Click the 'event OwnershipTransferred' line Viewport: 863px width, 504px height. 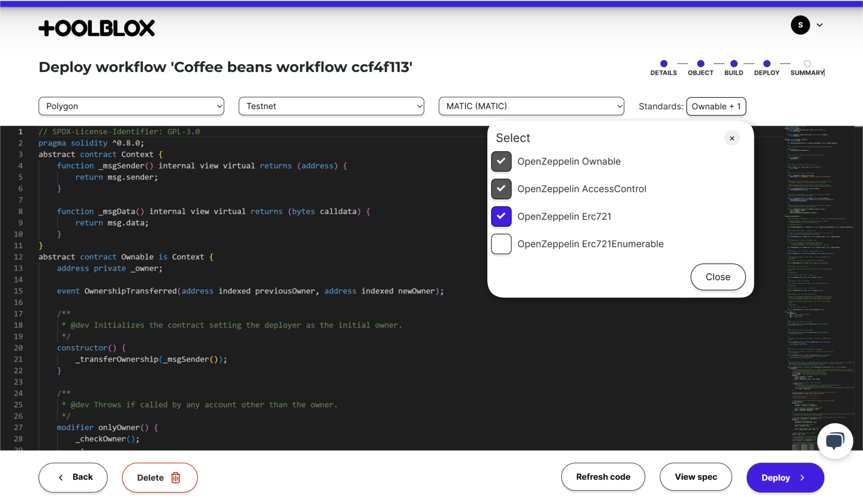tap(250, 291)
